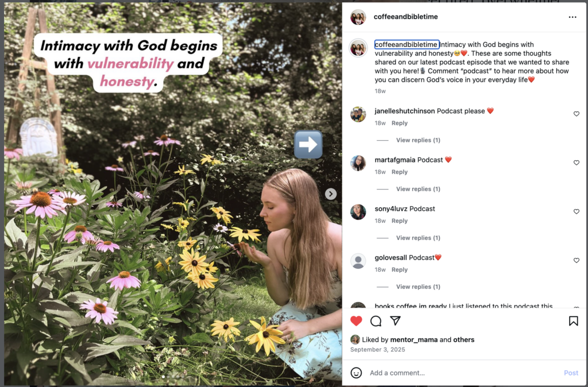Reply to sony4luvz's comment
Viewport: 588px width, 387px height.
pos(399,220)
